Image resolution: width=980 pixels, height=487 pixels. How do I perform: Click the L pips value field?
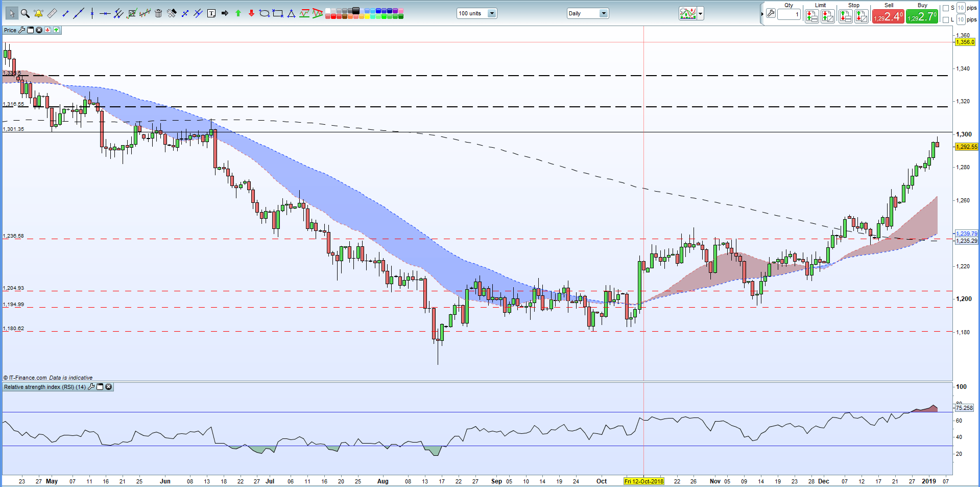(961, 19)
